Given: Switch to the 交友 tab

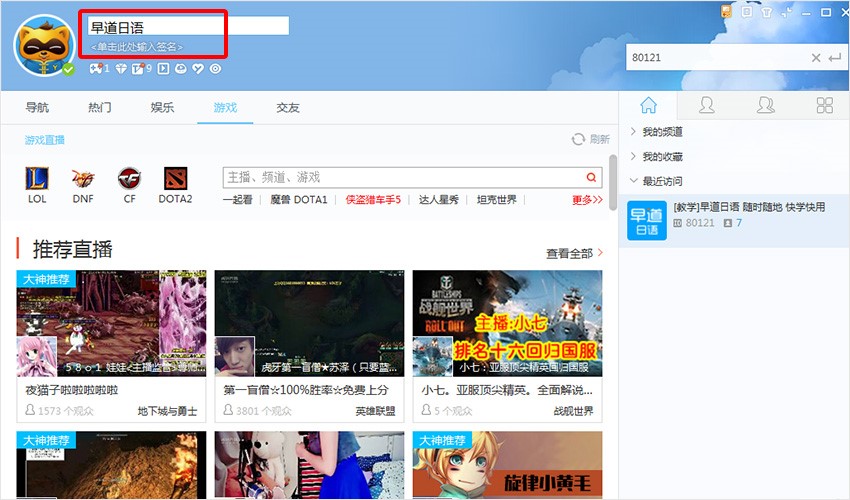Looking at the screenshot, I should click(x=288, y=107).
